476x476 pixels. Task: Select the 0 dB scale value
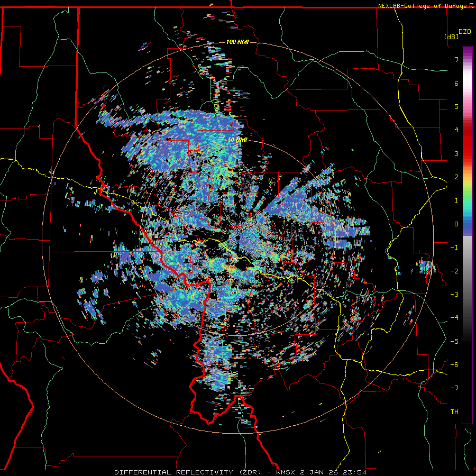tap(456, 224)
